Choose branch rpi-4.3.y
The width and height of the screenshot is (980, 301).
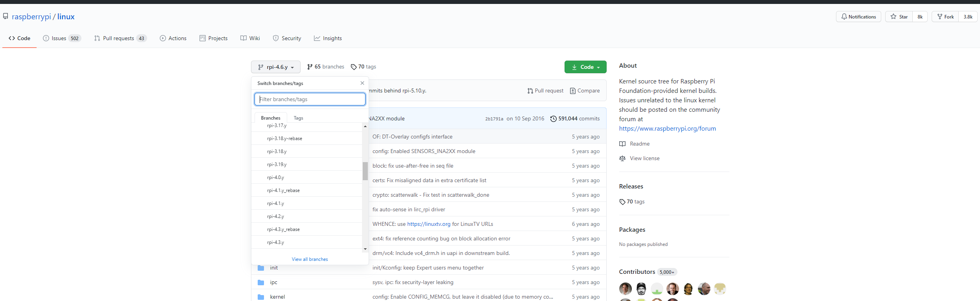coord(307,242)
